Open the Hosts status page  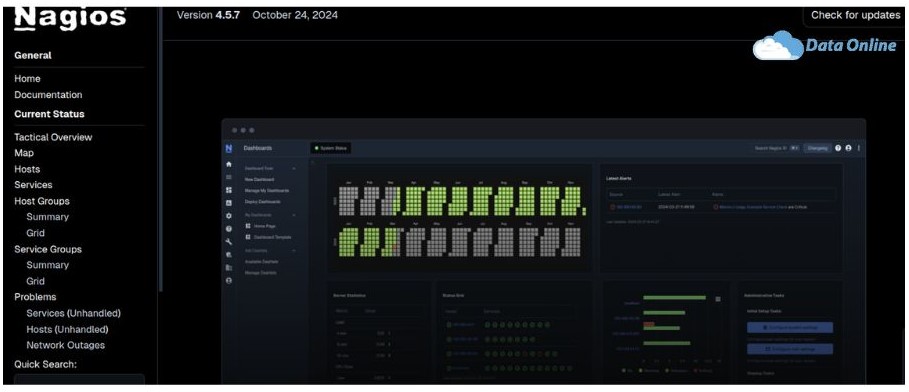tap(27, 169)
